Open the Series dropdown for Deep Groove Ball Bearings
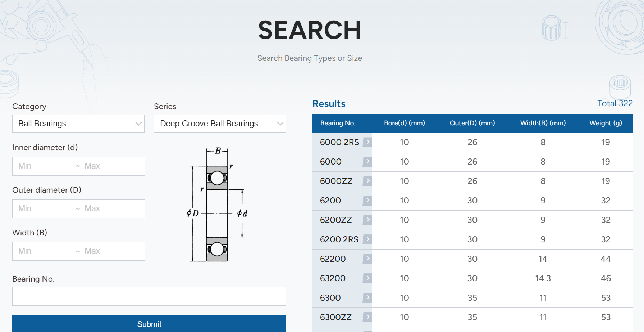Viewport: 644px width, 332px height. 220,124
